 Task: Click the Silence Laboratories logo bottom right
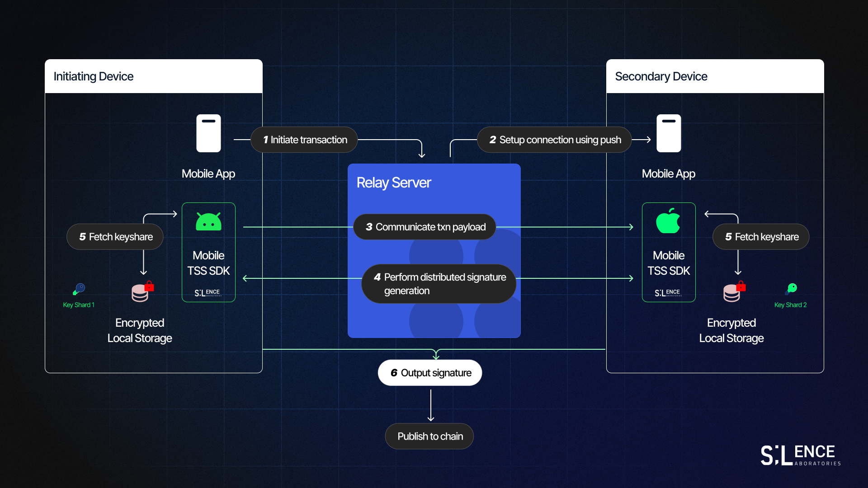pos(800,455)
